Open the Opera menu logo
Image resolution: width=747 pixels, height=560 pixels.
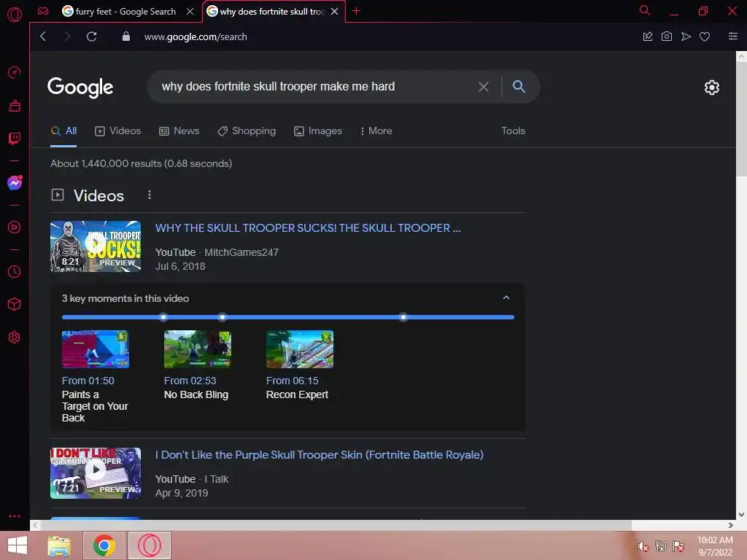[15, 15]
